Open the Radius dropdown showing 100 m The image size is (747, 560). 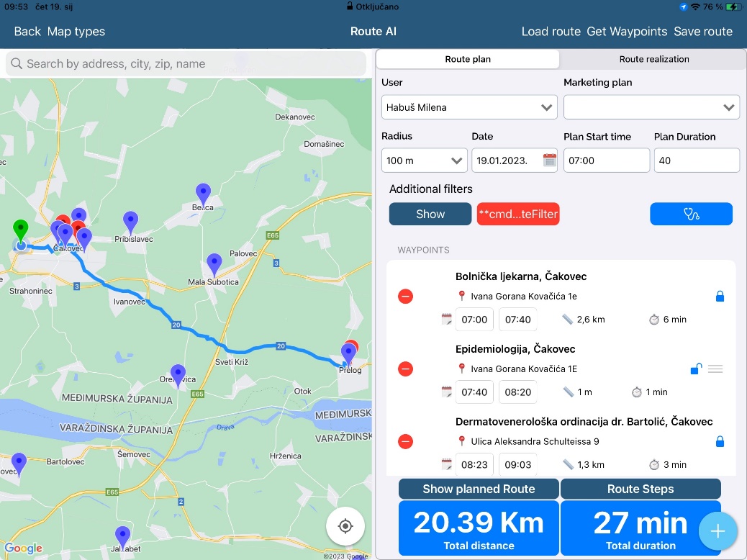click(425, 161)
